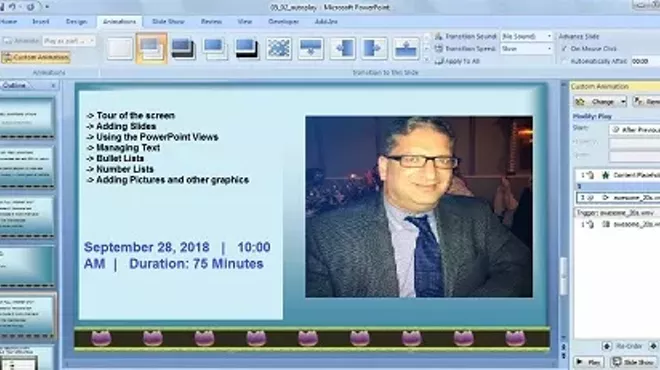Select the fifth highlighted slide thumbnail
The height and width of the screenshot is (370, 660).
(x=27, y=315)
